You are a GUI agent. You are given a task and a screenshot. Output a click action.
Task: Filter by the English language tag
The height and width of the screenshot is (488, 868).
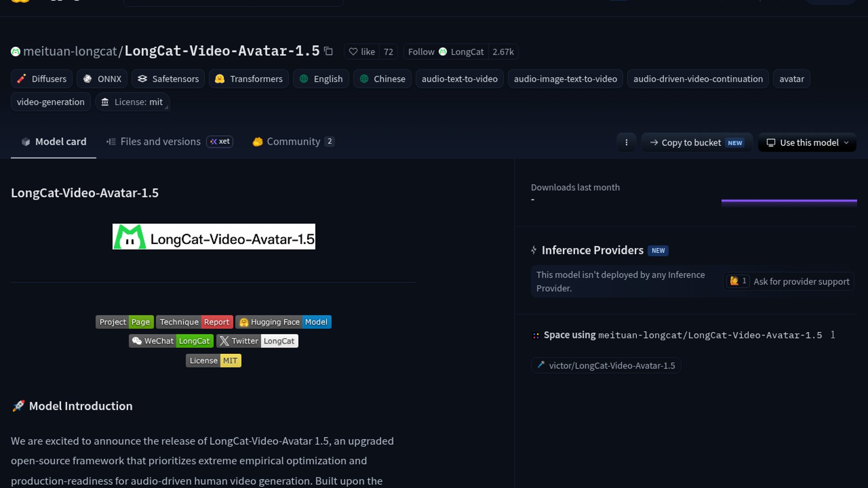321,79
